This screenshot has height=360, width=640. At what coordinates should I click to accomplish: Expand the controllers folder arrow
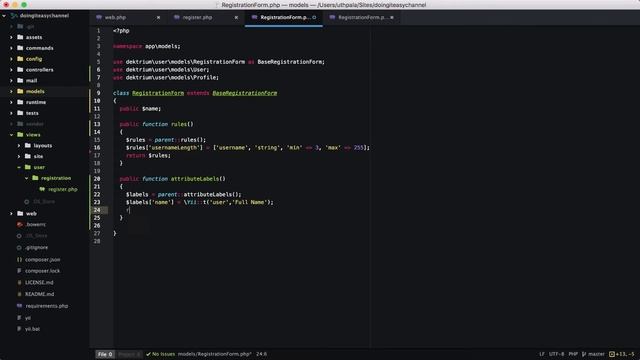[x=11, y=70]
